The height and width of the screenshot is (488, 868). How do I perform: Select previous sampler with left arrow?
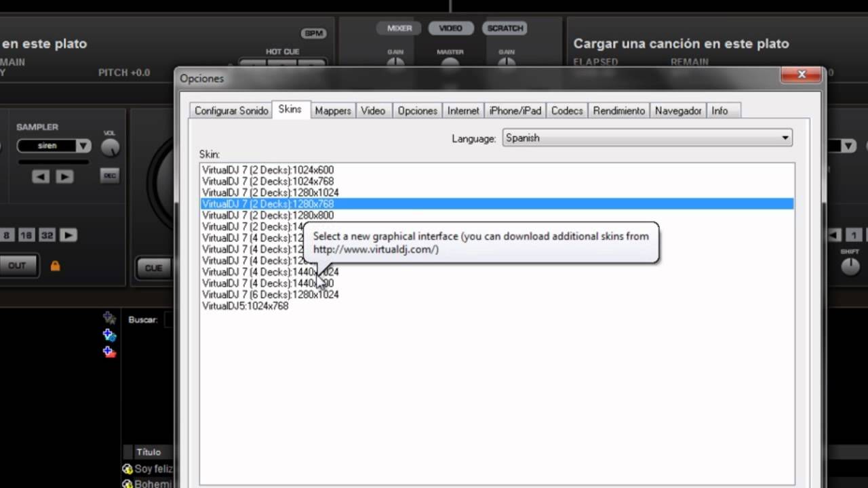coord(41,176)
